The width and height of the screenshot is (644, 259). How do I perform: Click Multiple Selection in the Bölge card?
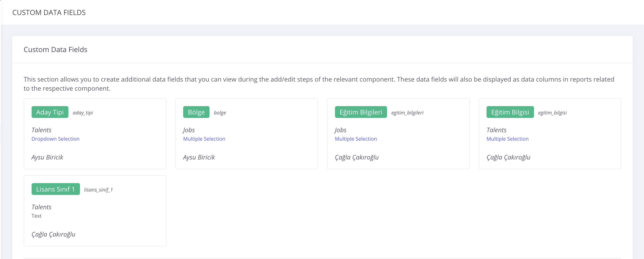click(204, 139)
